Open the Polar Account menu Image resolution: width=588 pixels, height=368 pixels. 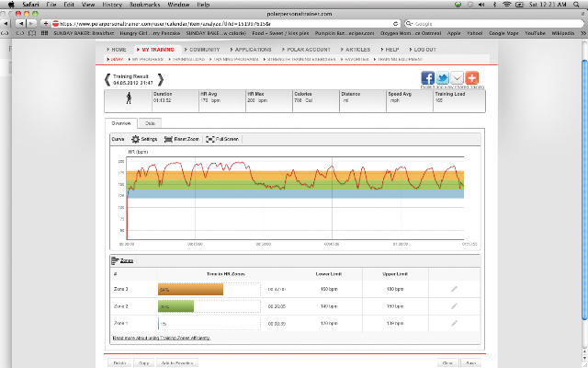click(306, 50)
